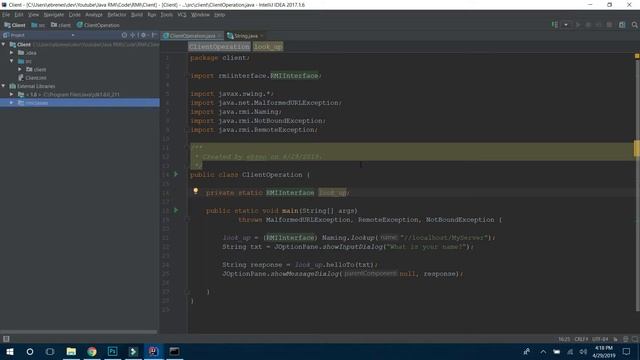Viewport: 640px width, 360px height.
Task: Click the Make Project build icon
Action: tap(554, 25)
